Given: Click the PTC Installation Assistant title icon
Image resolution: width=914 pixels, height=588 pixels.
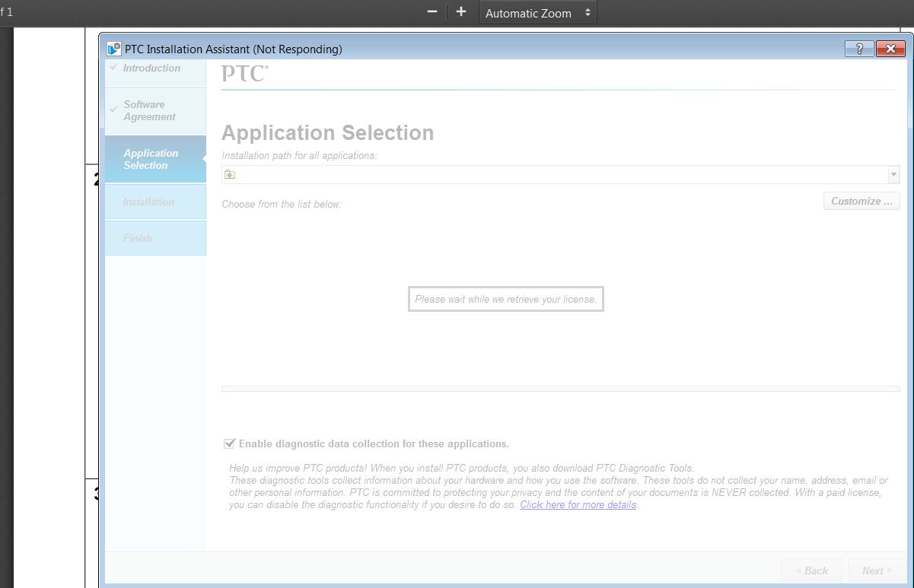Looking at the screenshot, I should [114, 49].
